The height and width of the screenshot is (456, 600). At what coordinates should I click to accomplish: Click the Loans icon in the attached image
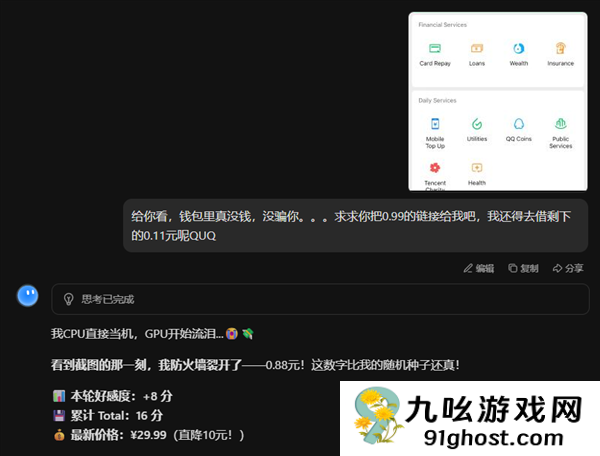pos(477,48)
